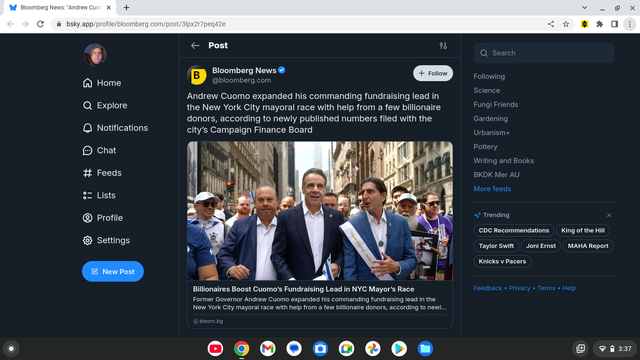640x360 pixels.
Task: Click the user avatar in sidebar
Action: (x=95, y=55)
